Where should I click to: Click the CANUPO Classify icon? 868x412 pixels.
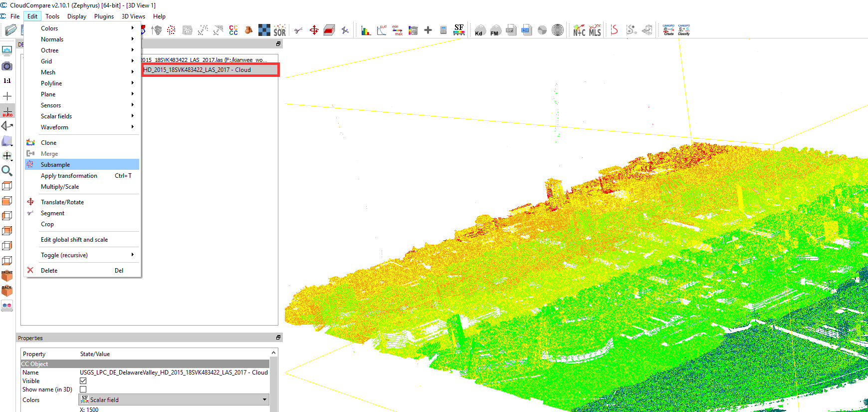coord(683,30)
